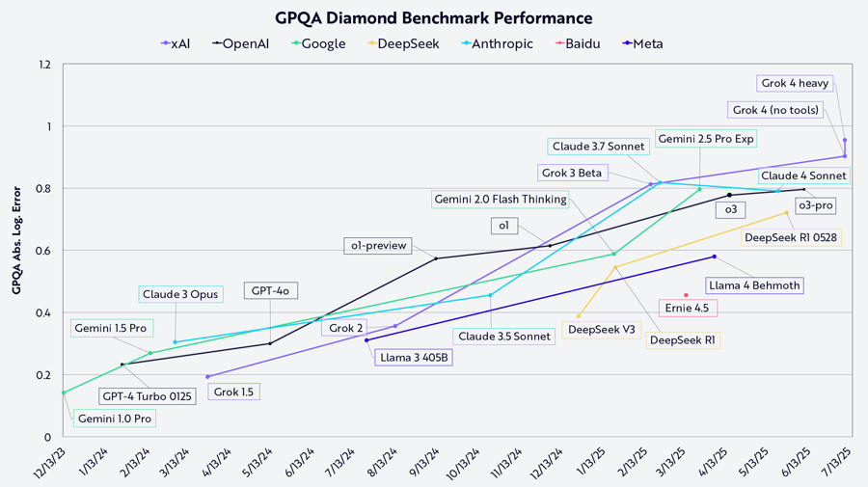Select the DeepSeek R1 0528 label

coord(791,237)
